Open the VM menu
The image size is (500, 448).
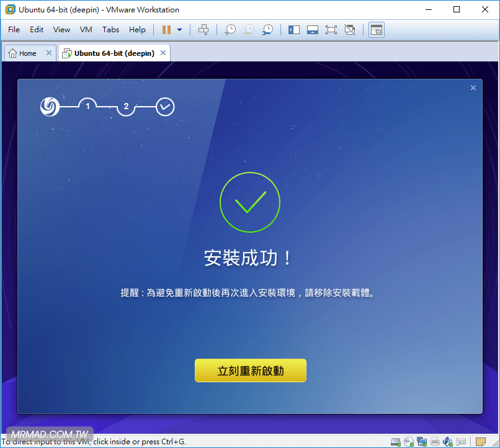(86, 30)
